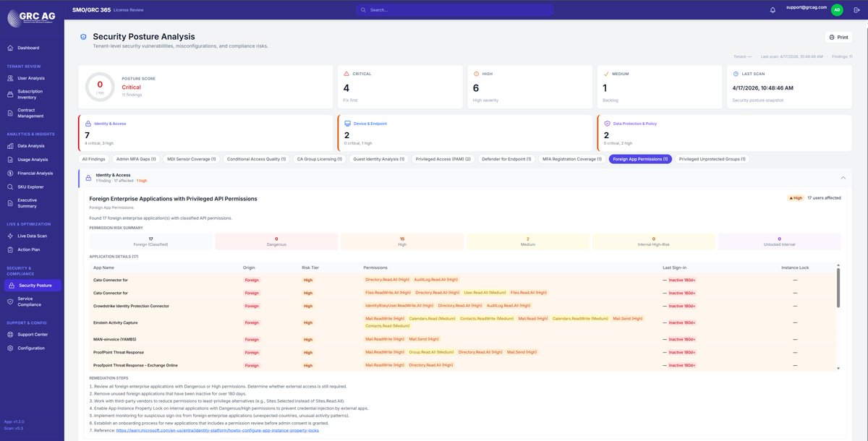
Task: Open Financial Analysis page
Action: 35,174
